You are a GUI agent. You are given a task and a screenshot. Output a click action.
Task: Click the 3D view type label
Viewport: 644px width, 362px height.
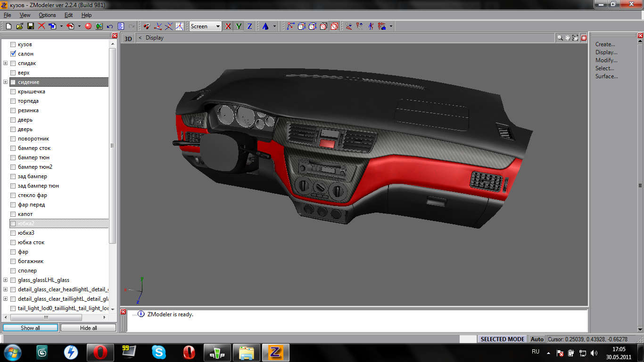click(128, 38)
